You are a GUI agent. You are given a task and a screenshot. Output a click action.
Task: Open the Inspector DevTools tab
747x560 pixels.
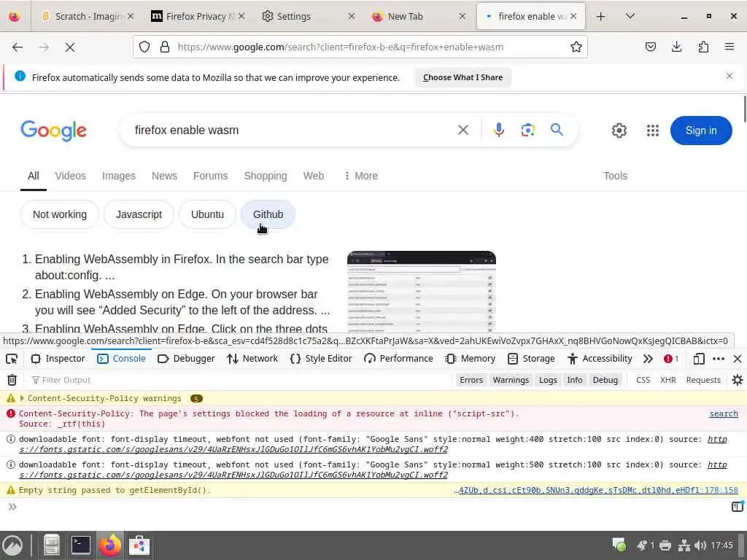(58, 359)
